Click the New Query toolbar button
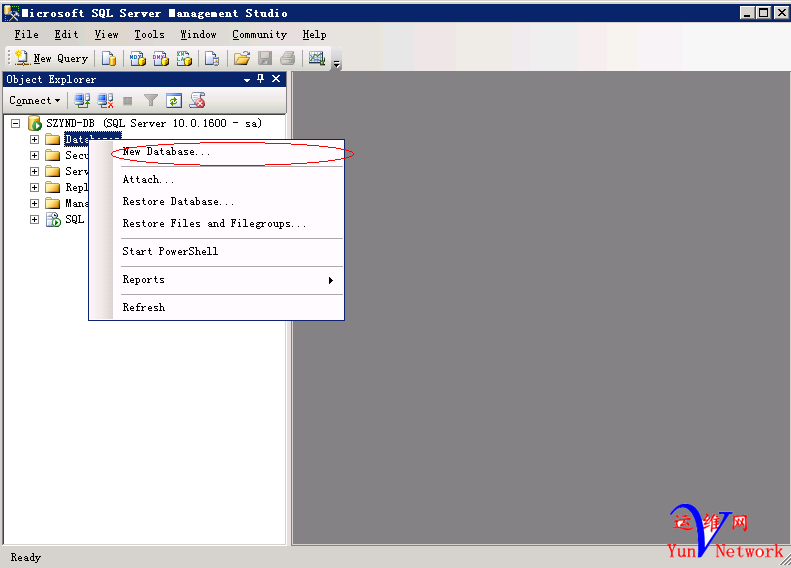791x568 pixels. [51, 59]
